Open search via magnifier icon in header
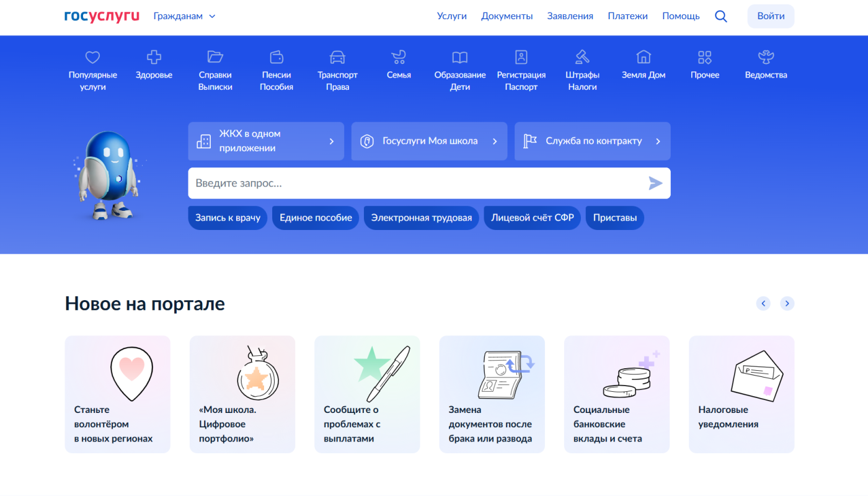This screenshot has width=868, height=496. pos(720,17)
